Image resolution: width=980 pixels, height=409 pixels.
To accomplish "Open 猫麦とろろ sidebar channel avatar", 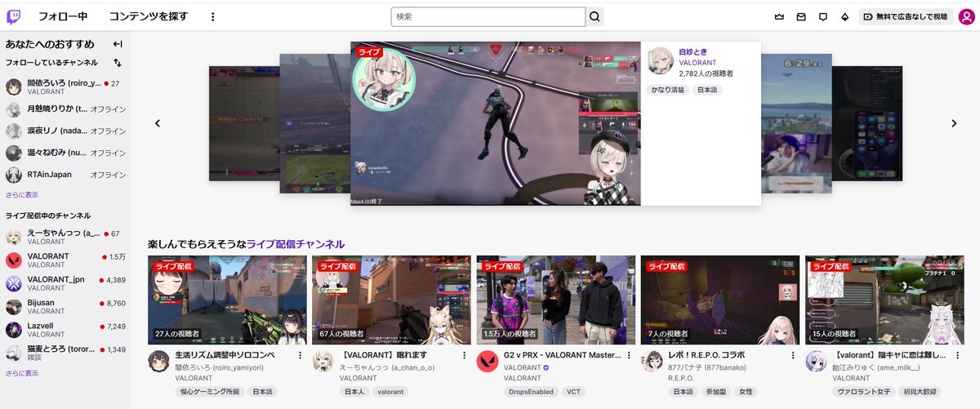I will (14, 353).
